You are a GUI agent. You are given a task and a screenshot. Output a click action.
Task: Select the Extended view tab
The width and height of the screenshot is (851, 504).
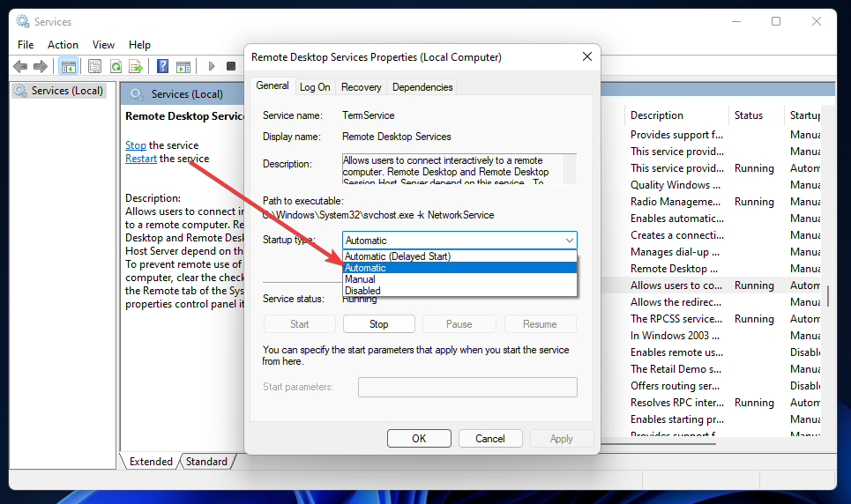(150, 461)
